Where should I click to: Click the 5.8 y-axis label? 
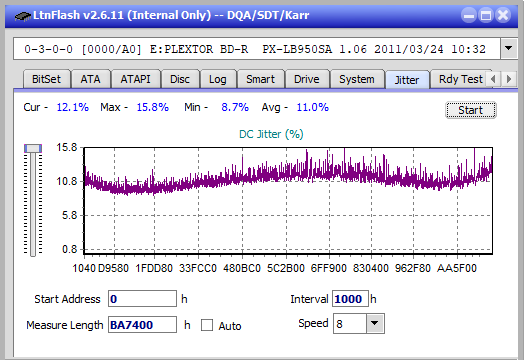pos(70,215)
